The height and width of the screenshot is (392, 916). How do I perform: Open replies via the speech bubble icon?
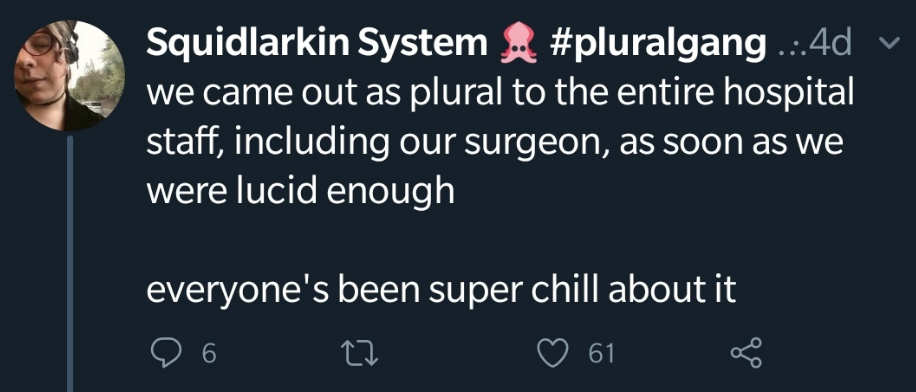coord(166,353)
